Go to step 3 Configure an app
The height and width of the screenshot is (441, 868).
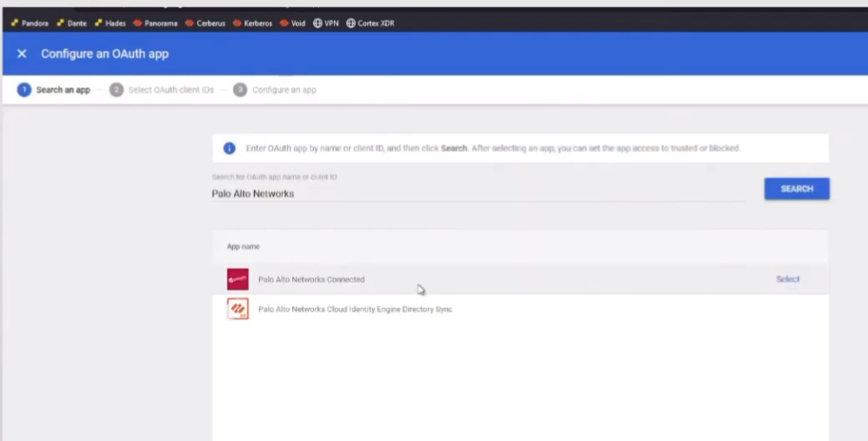point(275,90)
